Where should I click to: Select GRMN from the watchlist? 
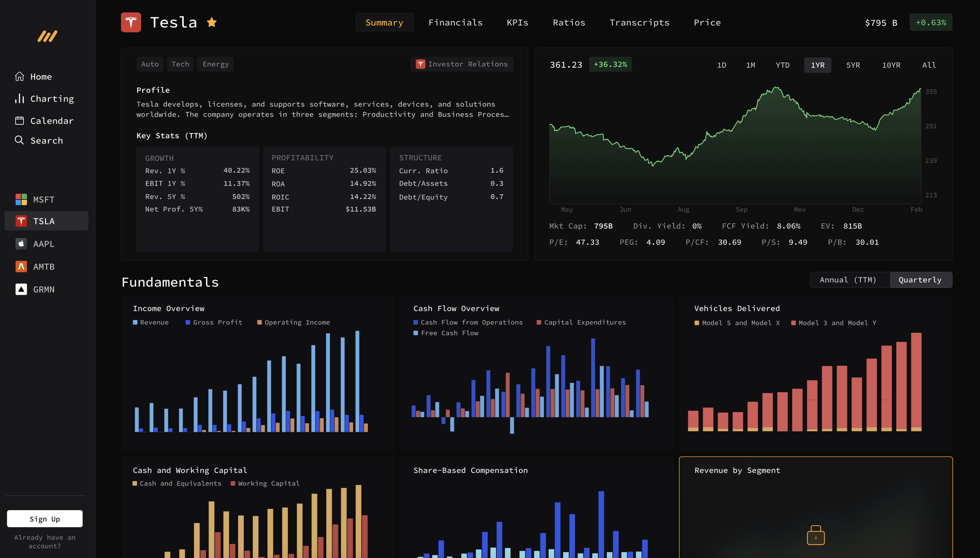click(x=43, y=289)
